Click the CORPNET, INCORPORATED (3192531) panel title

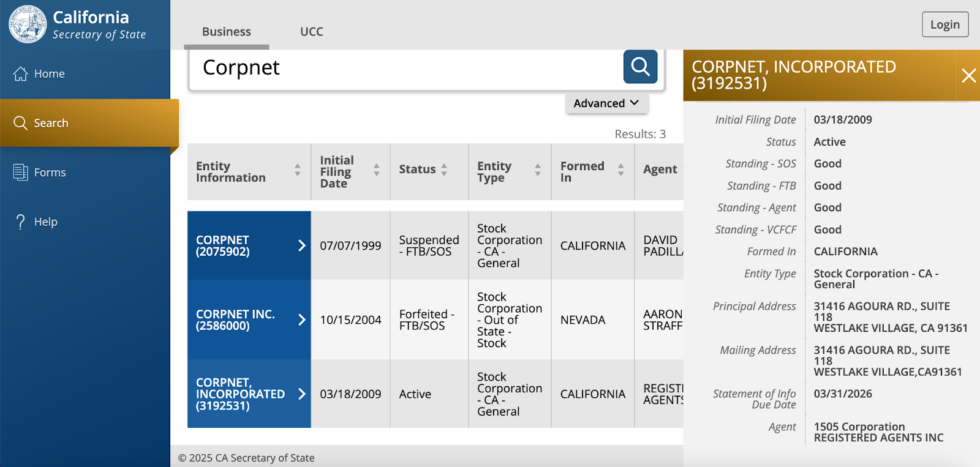click(x=794, y=75)
